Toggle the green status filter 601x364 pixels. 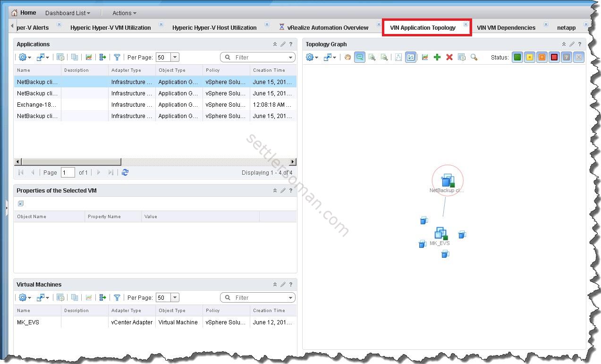[517, 57]
